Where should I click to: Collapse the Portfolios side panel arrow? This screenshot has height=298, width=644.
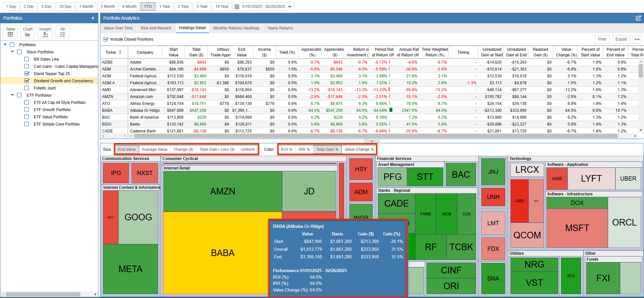coord(93,18)
